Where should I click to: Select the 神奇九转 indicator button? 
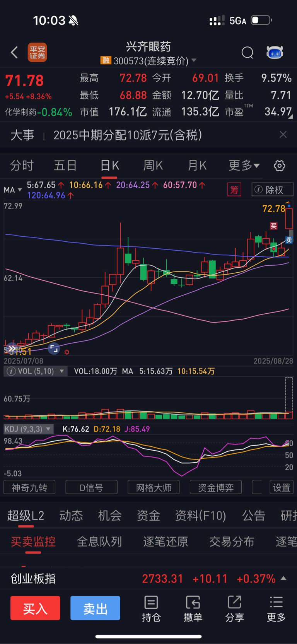click(x=29, y=487)
